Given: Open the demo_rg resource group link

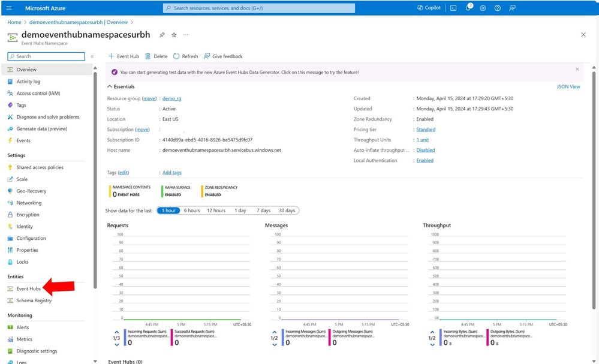Looking at the screenshot, I should (171, 98).
